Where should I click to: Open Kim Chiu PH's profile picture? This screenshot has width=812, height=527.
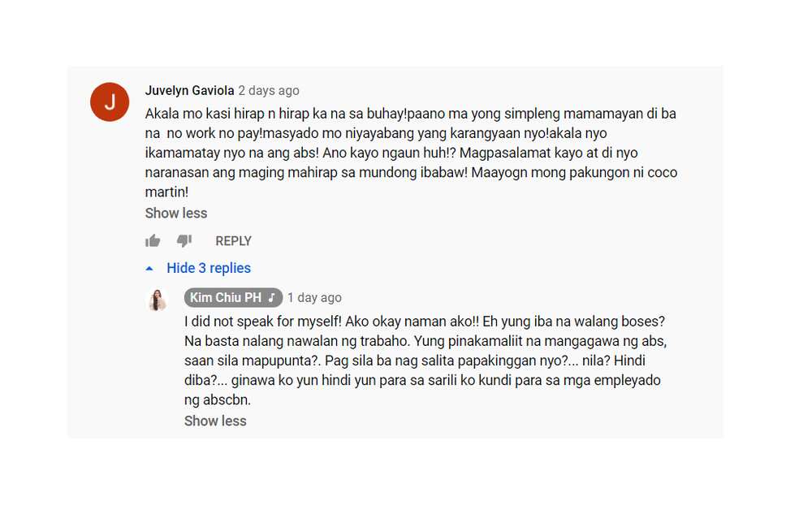157,300
